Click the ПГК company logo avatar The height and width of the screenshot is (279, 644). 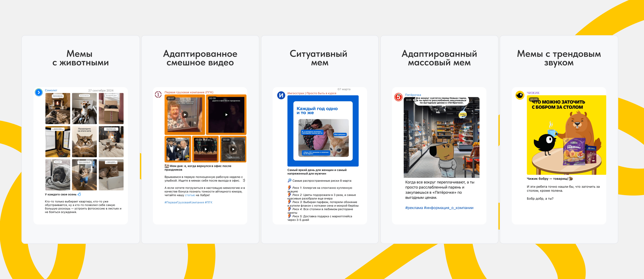[x=158, y=94]
